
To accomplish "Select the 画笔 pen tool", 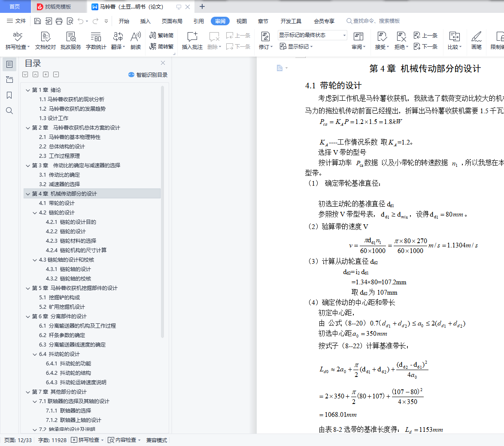I will [x=477, y=40].
